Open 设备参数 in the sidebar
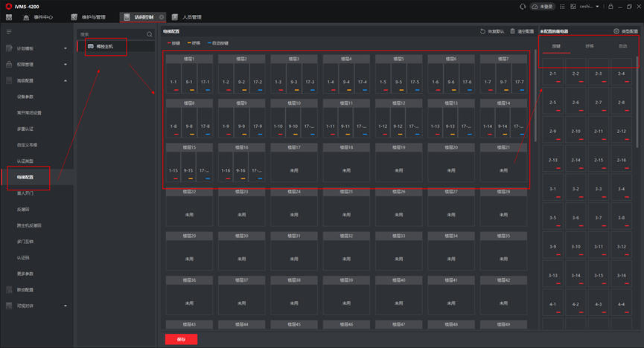Viewport: 644px width, 348px height. click(25, 97)
